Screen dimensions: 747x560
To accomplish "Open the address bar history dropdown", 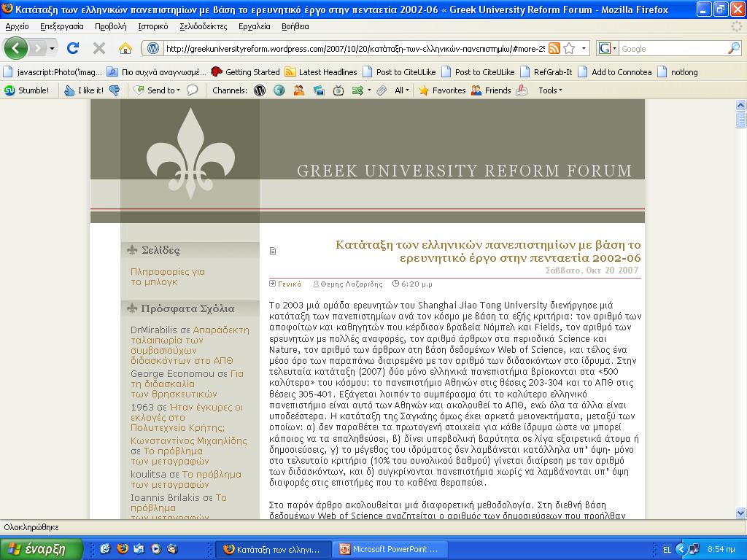I will point(584,48).
